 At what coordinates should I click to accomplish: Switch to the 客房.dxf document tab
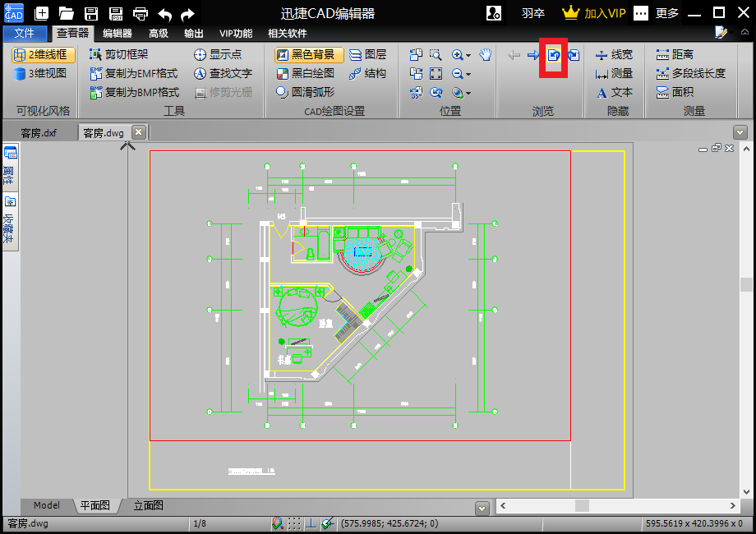[x=39, y=133]
